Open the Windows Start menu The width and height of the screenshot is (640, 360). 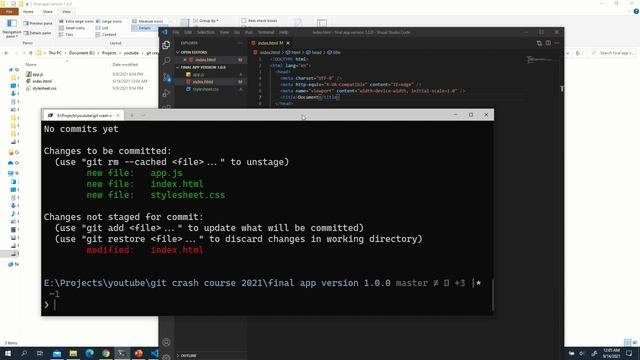click(8, 353)
